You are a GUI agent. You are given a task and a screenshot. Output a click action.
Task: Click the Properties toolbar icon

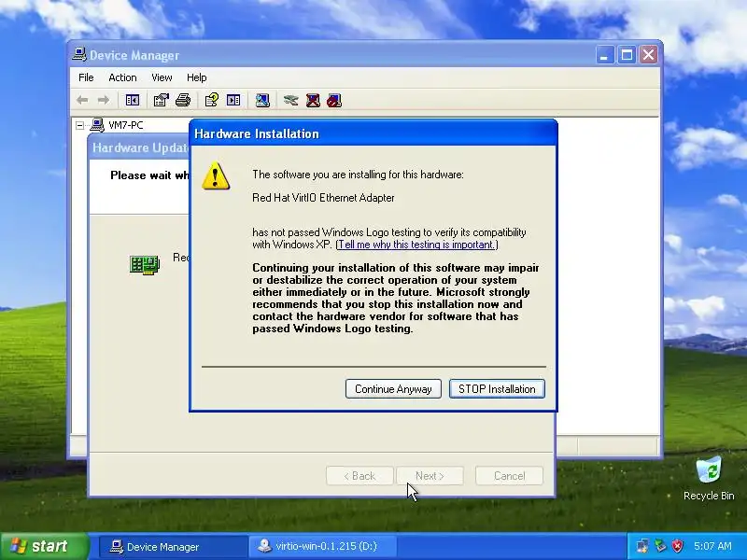[161, 100]
